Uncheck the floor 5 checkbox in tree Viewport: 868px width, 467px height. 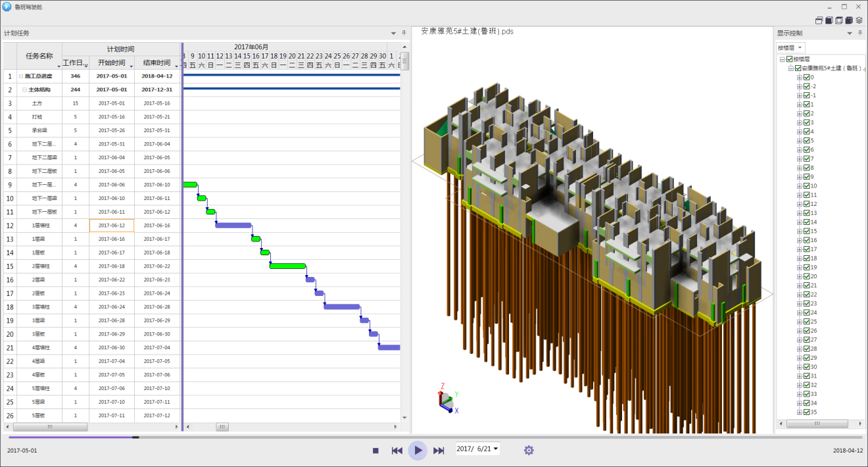pos(807,141)
